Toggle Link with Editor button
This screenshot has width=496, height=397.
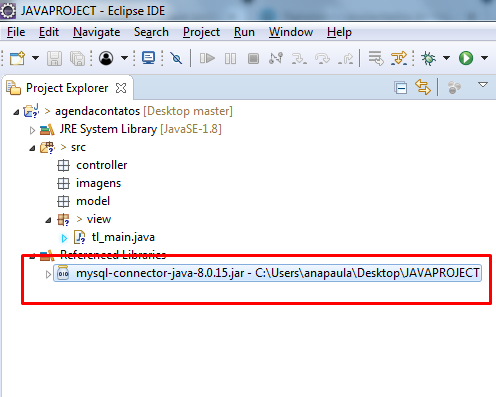coord(423,87)
